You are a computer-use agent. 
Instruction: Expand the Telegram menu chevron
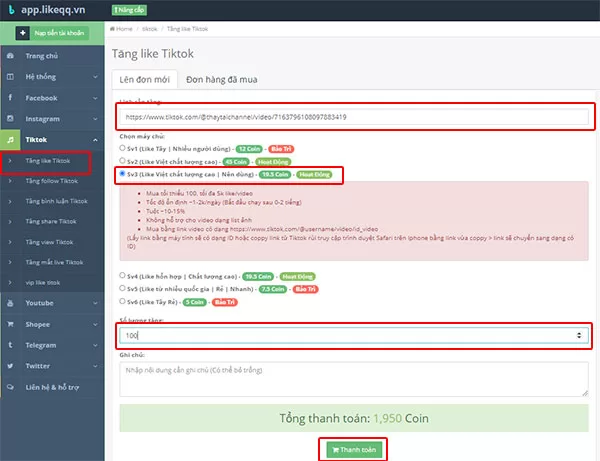pyautogui.click(x=95, y=345)
